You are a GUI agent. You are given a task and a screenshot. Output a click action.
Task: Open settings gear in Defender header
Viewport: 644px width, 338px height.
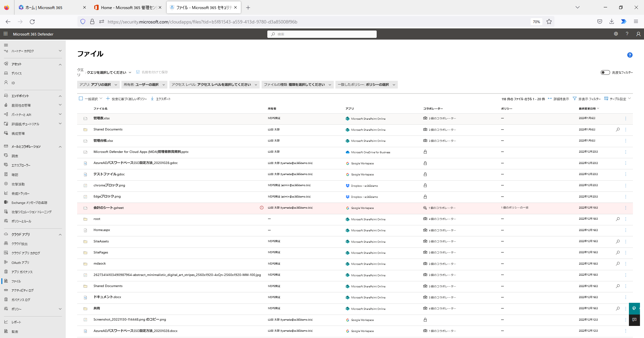[616, 34]
